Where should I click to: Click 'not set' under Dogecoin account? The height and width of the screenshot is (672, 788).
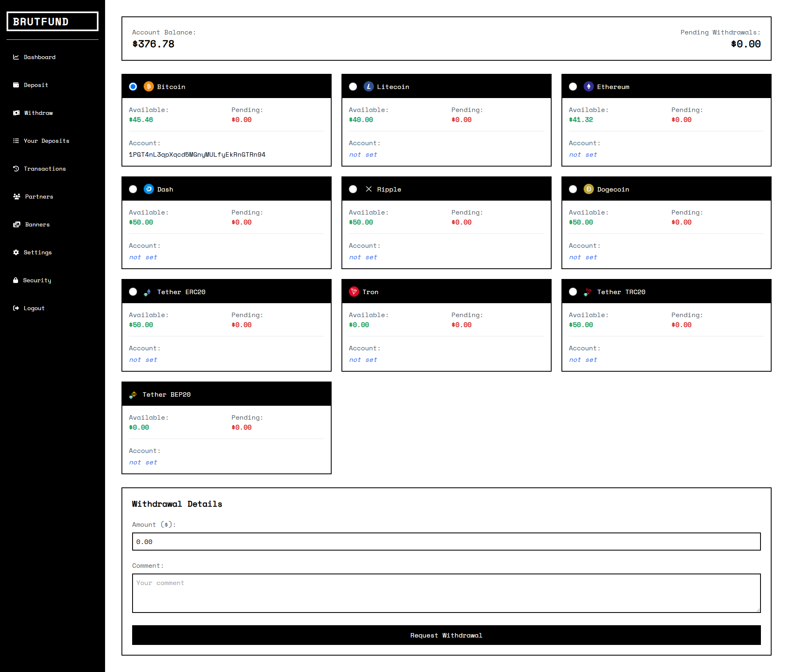click(583, 257)
